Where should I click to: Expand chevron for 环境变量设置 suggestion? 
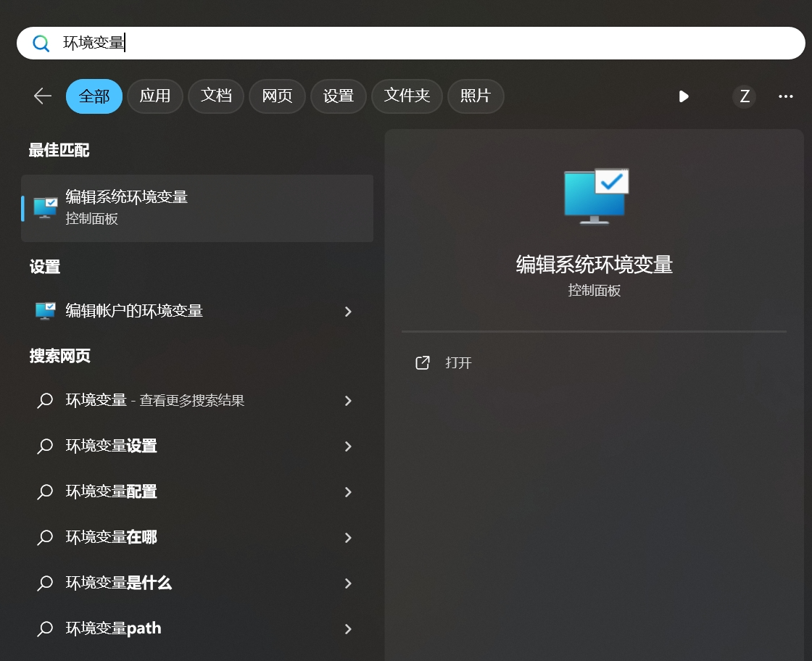[x=348, y=446]
